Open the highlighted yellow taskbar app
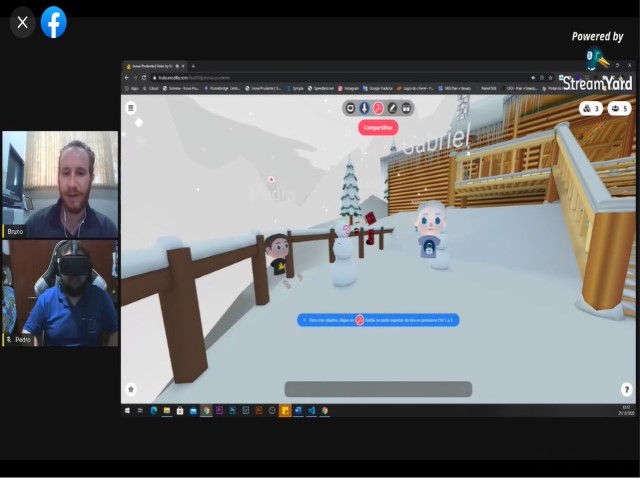Screen dimensions: 640x480 click(x=285, y=411)
